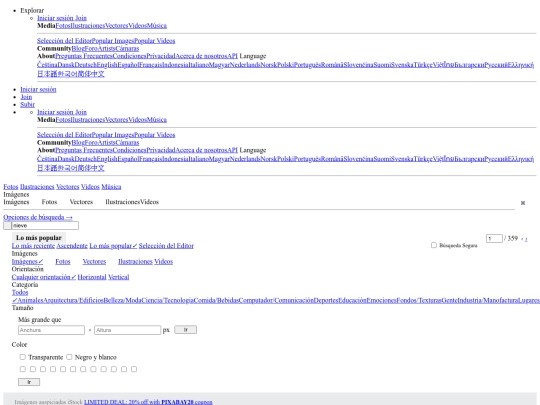Choose the Emociones category
This screenshot has width=540, height=405.
381,300
